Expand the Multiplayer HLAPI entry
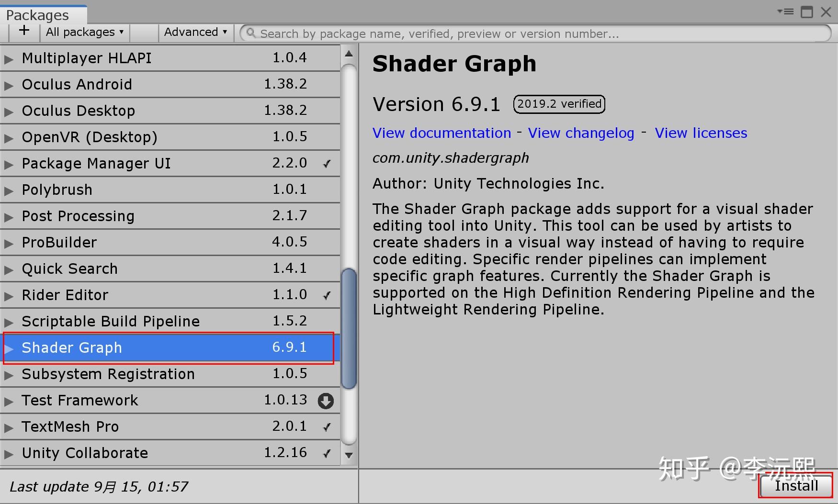Screen dimensions: 838x504 click(x=9, y=58)
